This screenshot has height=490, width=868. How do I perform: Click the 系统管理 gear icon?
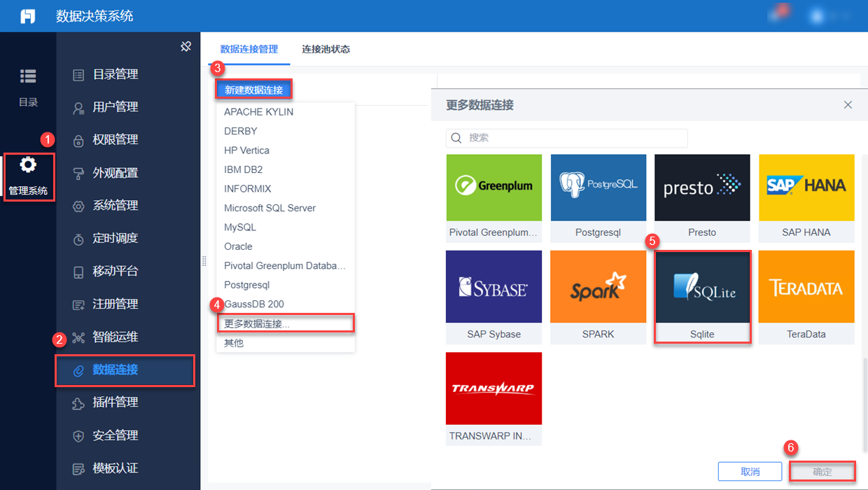point(78,206)
